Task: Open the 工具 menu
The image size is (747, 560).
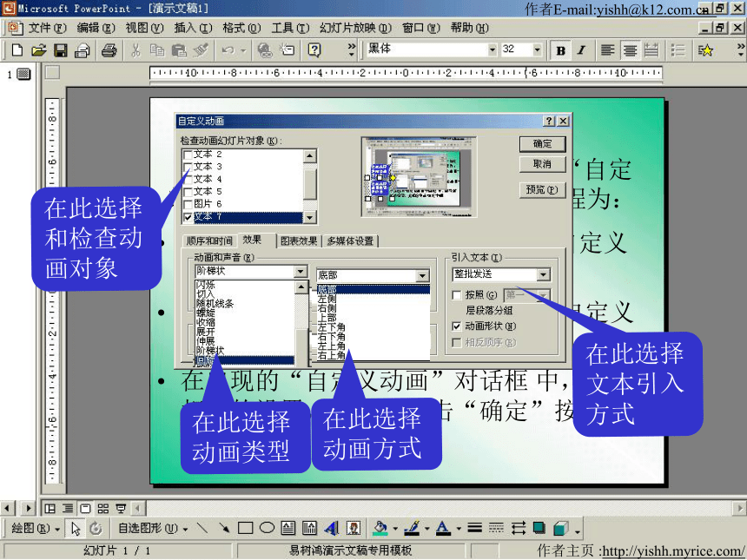Action: [290, 28]
